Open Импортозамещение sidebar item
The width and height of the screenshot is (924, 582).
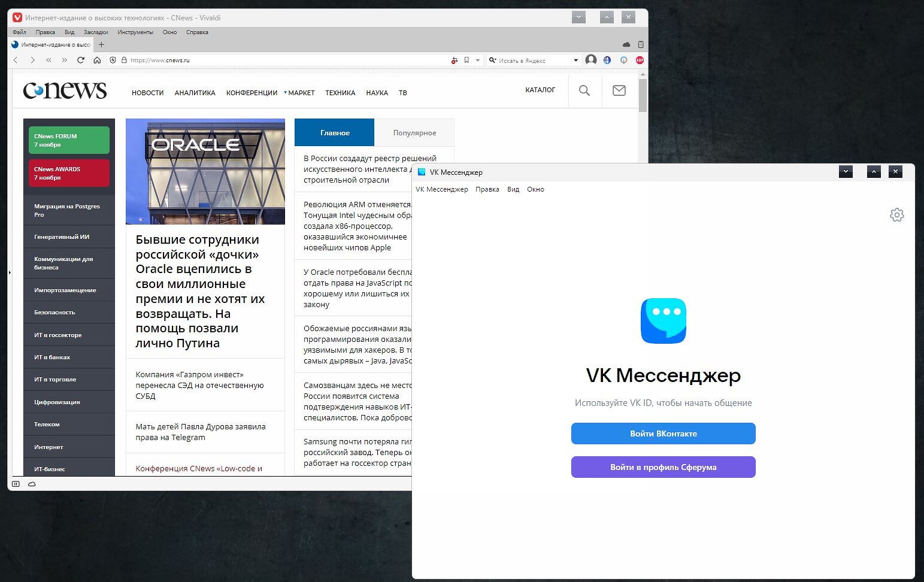click(69, 290)
